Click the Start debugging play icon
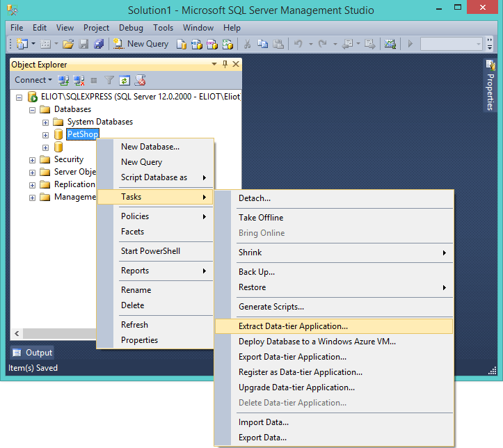This screenshot has width=503, height=448. 410,44
